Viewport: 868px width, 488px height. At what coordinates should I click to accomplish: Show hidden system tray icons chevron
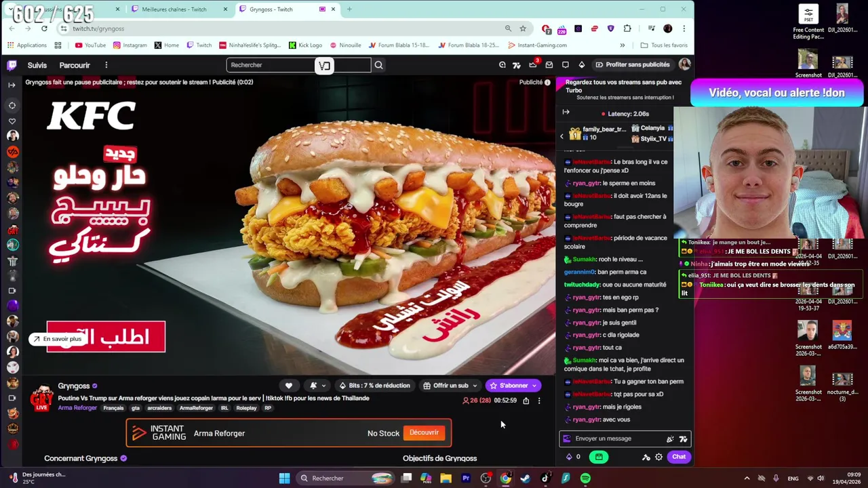[747, 479]
